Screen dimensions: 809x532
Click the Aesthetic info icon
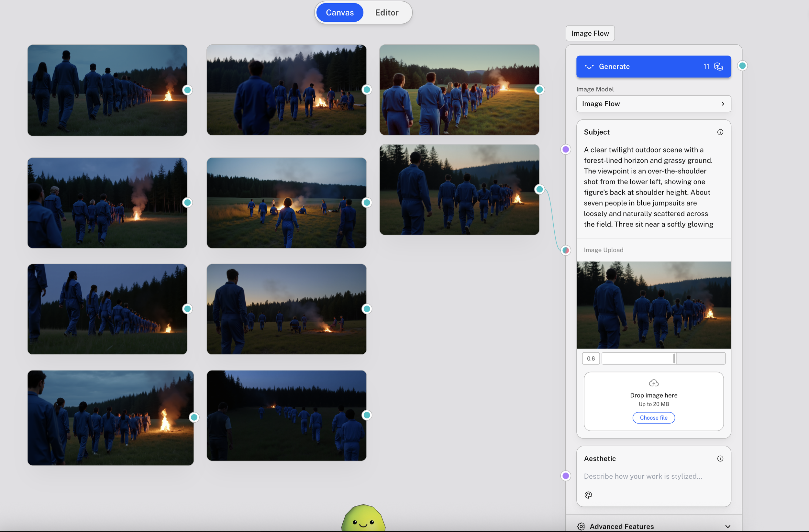tap(720, 459)
